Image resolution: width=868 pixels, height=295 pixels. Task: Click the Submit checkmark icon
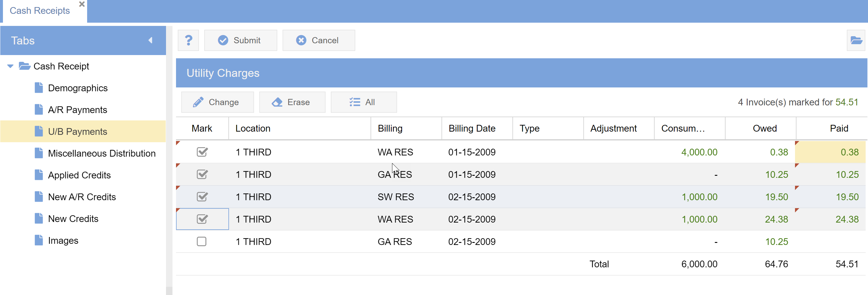coord(223,40)
